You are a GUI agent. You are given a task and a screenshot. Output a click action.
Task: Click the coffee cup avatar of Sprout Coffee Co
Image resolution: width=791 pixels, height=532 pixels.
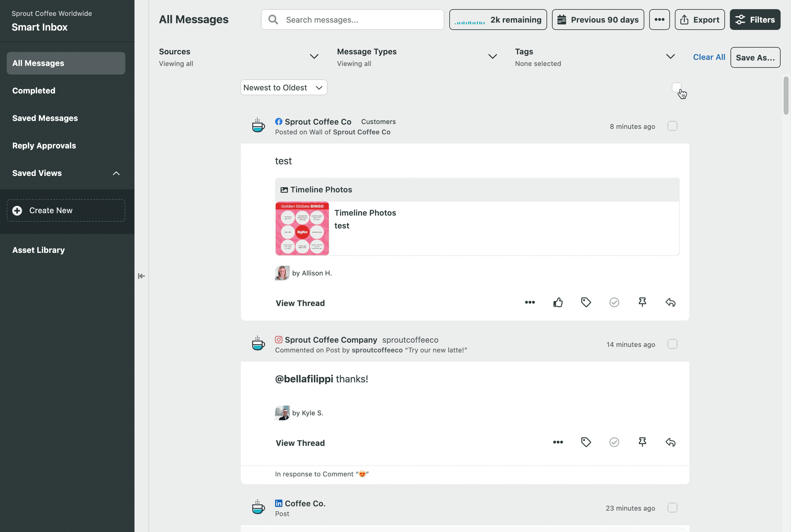(258, 125)
